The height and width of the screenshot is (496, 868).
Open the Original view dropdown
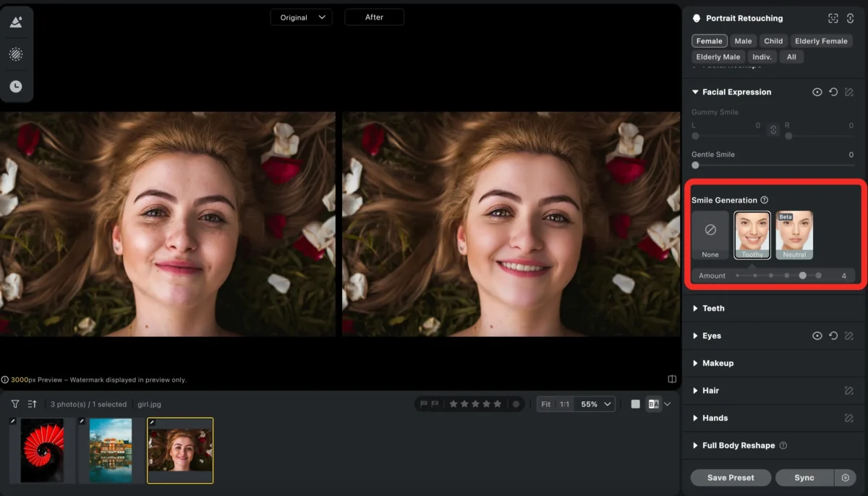[x=301, y=17]
